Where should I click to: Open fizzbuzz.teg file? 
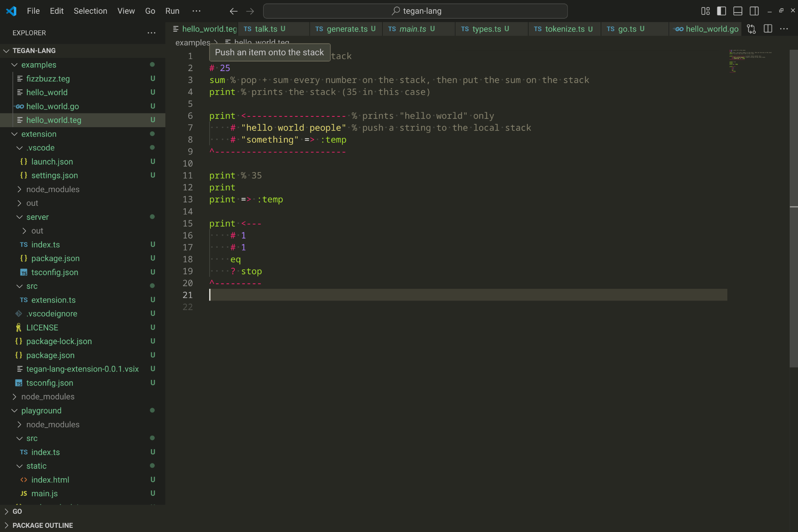click(48, 79)
